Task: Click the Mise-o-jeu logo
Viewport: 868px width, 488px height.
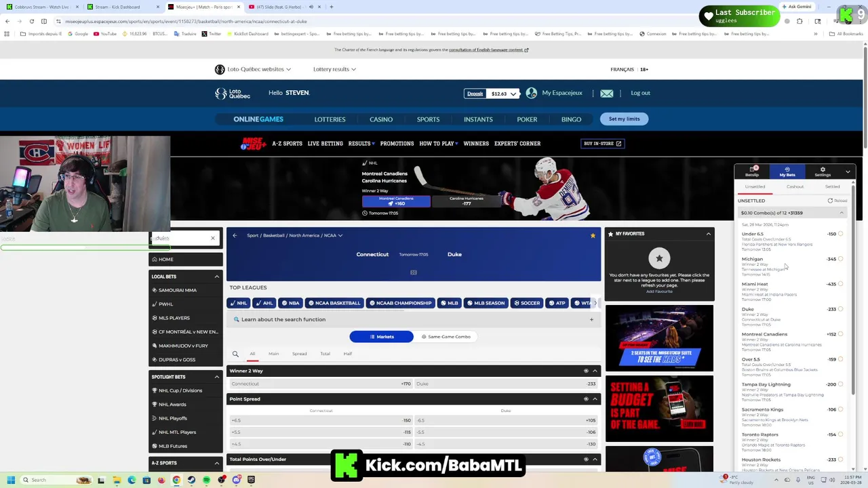Action: 253,144
